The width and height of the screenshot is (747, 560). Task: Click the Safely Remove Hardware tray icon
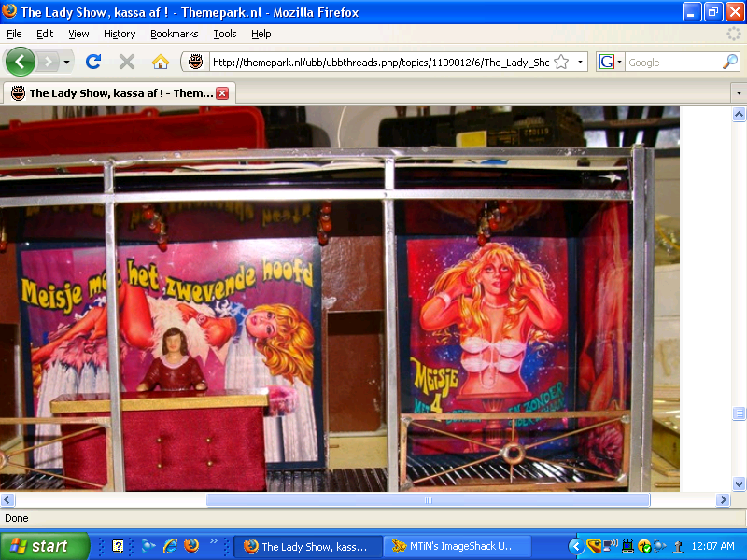pos(677,547)
